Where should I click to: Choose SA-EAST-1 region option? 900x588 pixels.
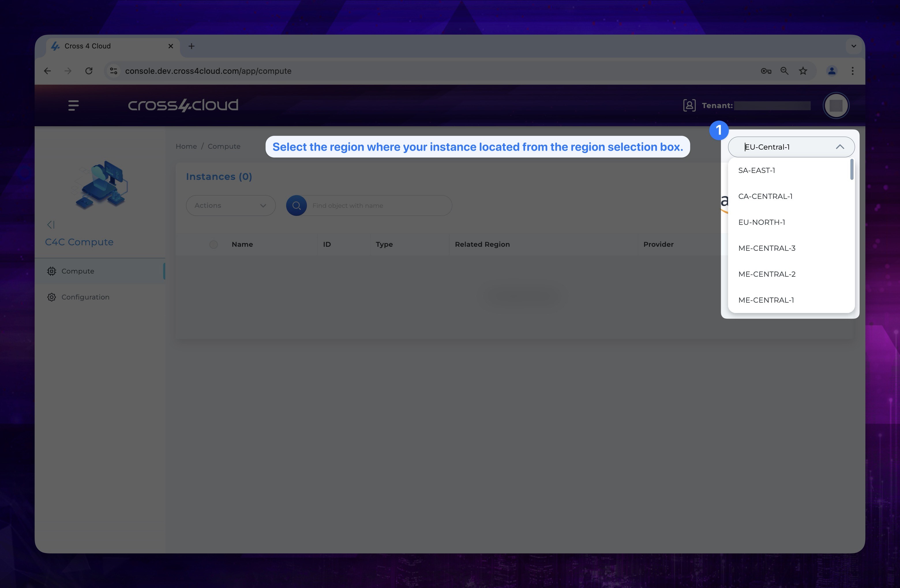789,170
